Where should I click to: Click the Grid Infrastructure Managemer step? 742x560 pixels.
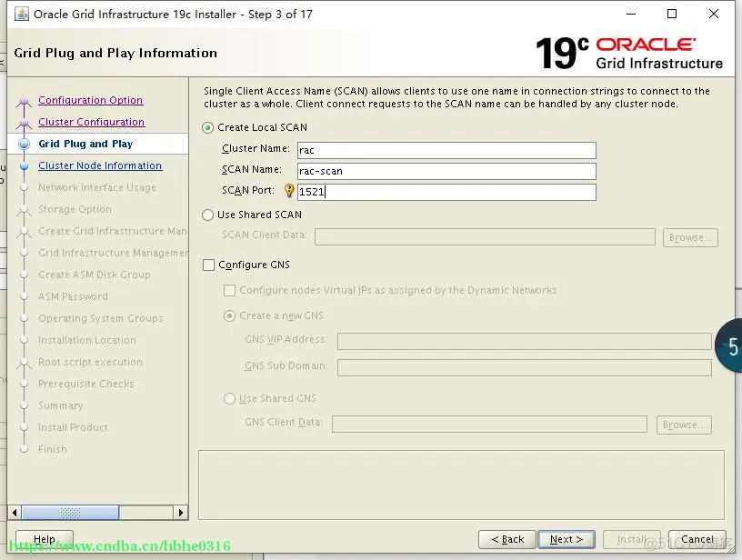[113, 253]
